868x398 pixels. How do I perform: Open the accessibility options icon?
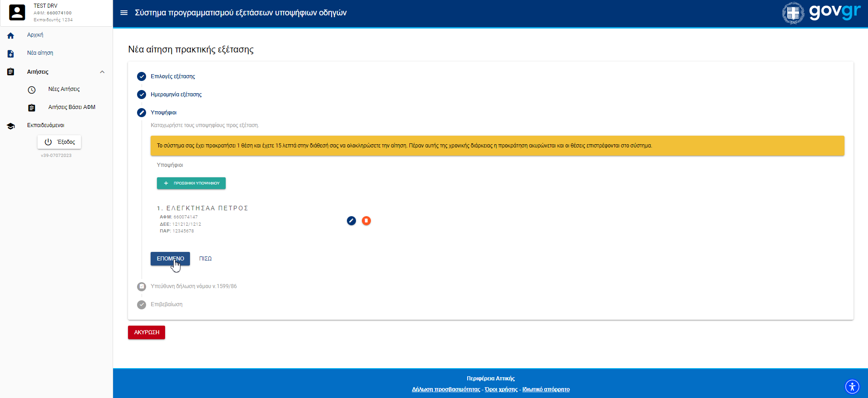pos(852,387)
